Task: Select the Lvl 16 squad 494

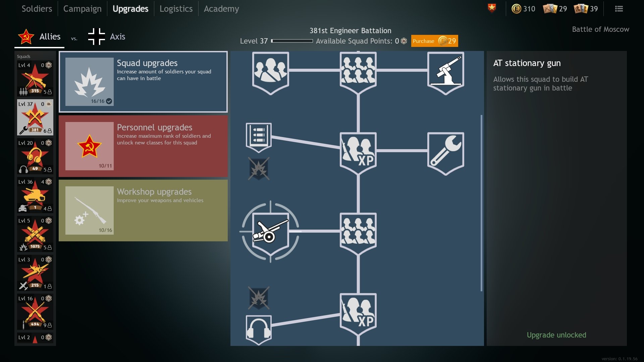Action: [x=35, y=312]
